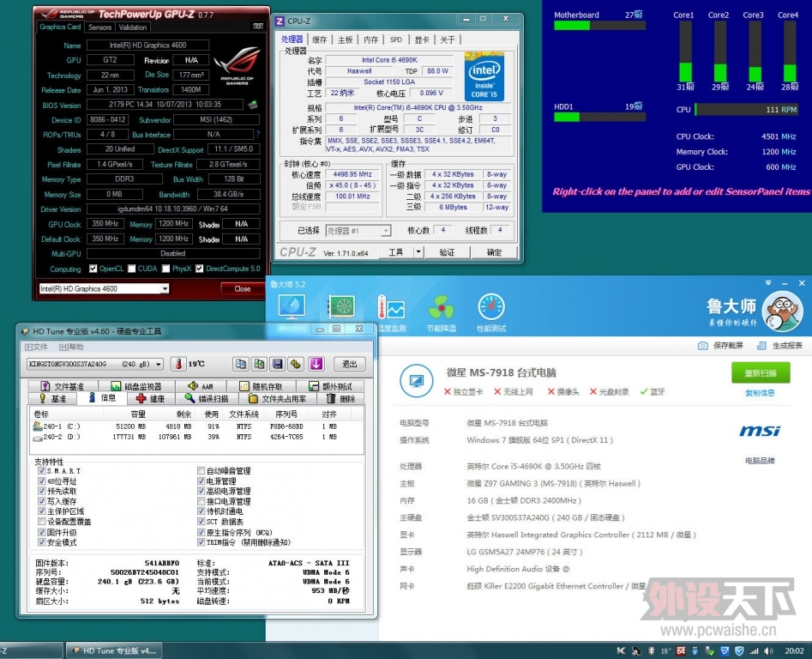
Task: Click the Motherboard temperature bar in SensorPanel
Action: 599,26
